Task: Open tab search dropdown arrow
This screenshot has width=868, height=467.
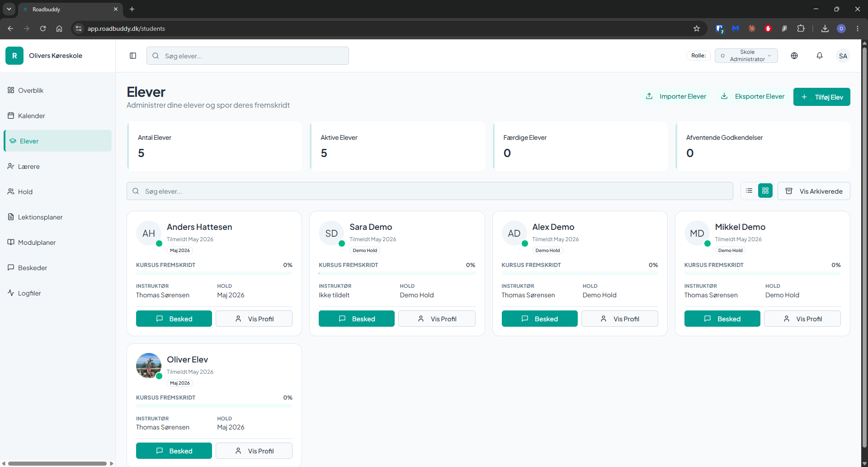Action: (9, 9)
